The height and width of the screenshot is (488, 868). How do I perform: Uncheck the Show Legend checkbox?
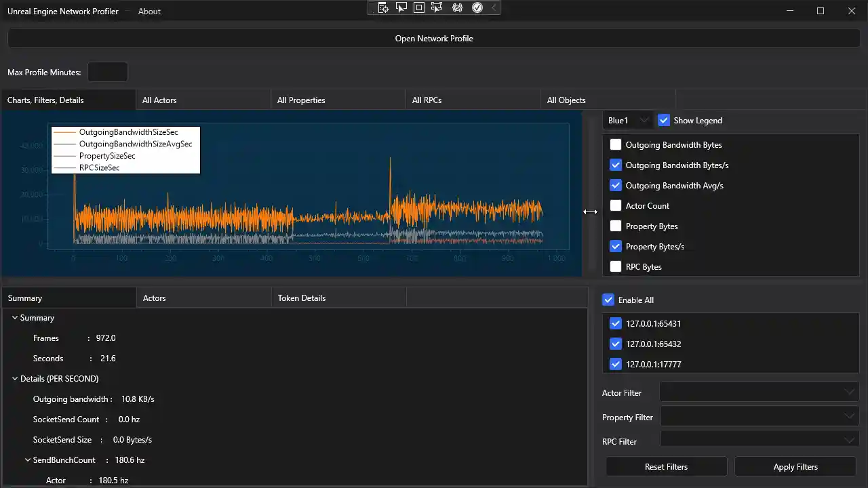[x=664, y=121]
